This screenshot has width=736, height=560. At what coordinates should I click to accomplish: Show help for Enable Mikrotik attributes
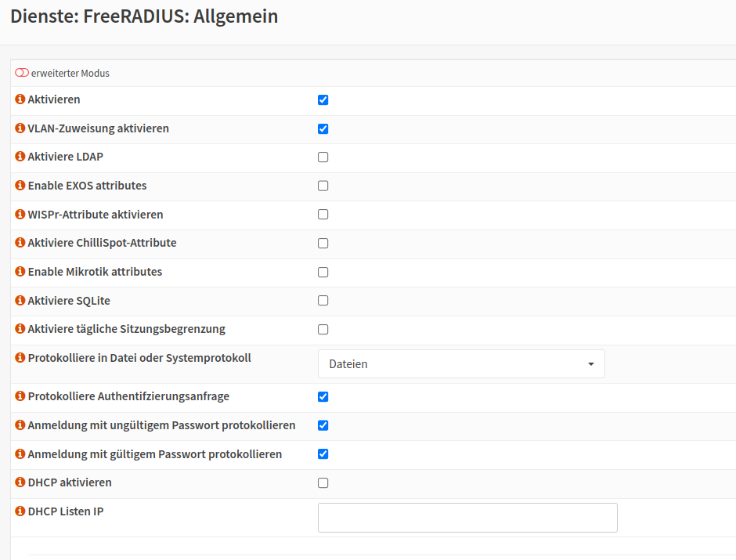pyautogui.click(x=20, y=272)
